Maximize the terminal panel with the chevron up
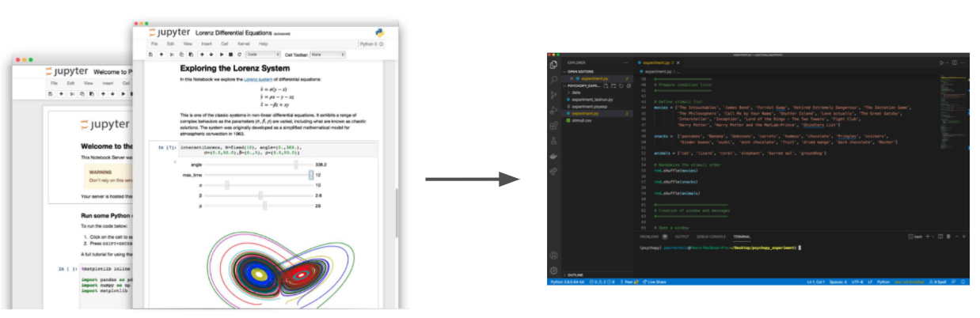This screenshot has height=318, width=980. pyautogui.click(x=956, y=237)
